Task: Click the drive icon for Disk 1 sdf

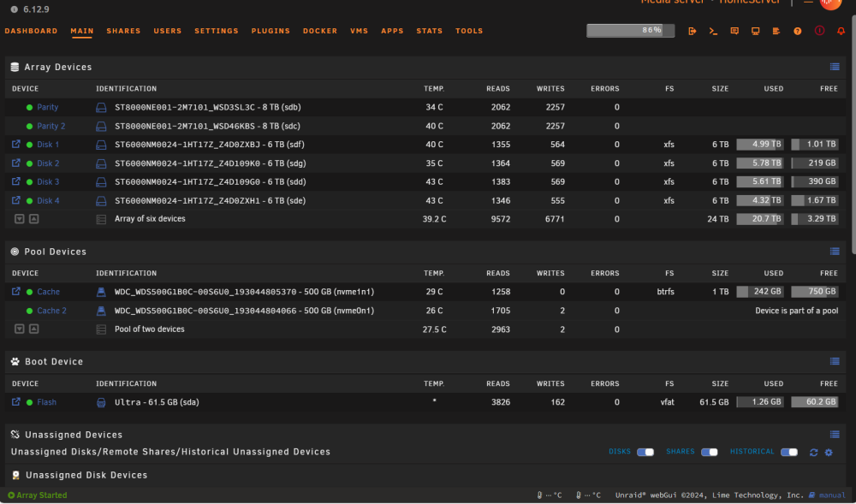Action: click(101, 145)
